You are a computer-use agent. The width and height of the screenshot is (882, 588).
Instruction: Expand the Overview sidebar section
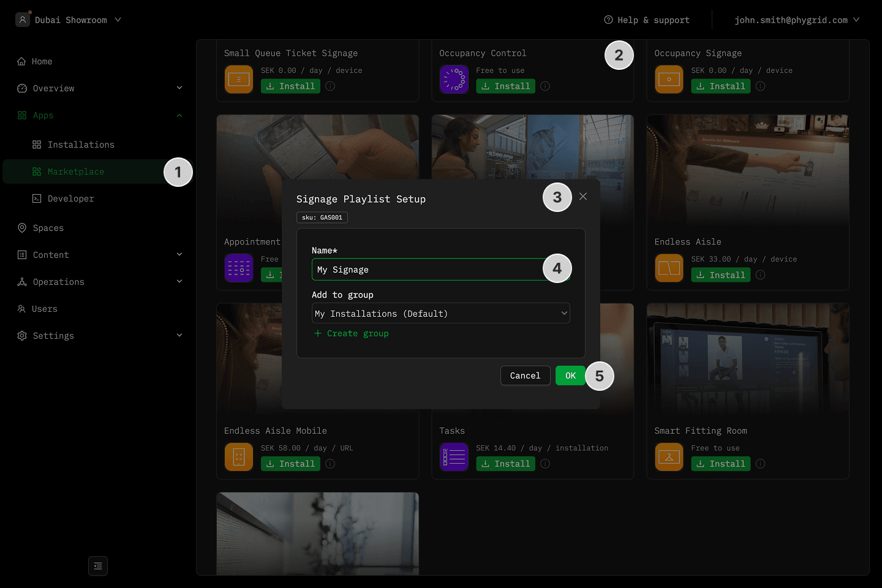[99, 88]
